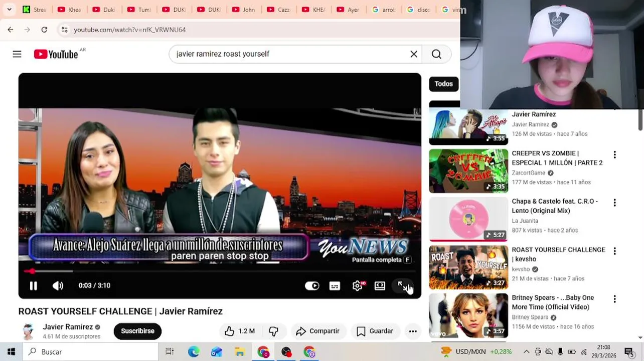Go to the YouTube home logo
The image size is (644, 361).
point(56,54)
